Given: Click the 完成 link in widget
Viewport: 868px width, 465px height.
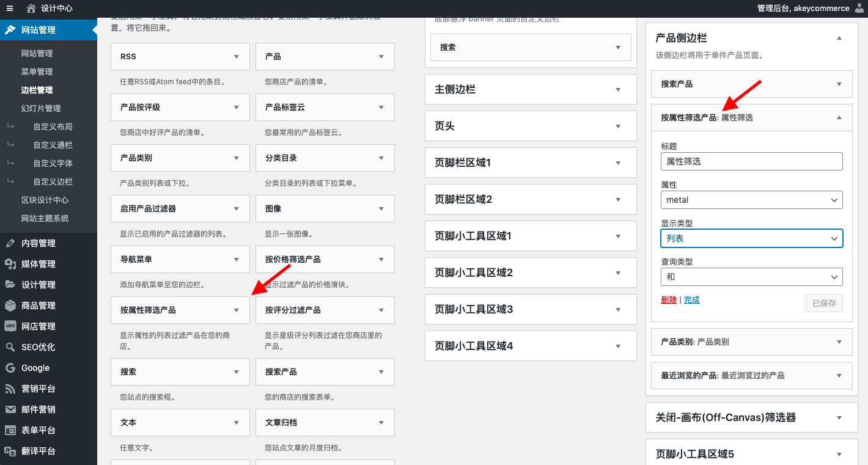Looking at the screenshot, I should (x=692, y=299).
